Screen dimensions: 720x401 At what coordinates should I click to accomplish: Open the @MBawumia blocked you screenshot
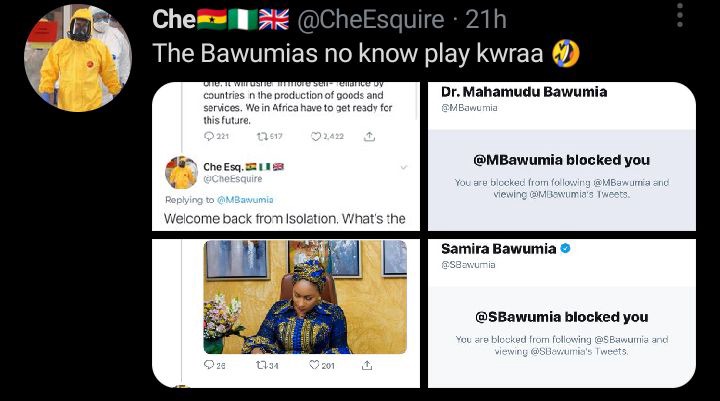click(x=562, y=156)
